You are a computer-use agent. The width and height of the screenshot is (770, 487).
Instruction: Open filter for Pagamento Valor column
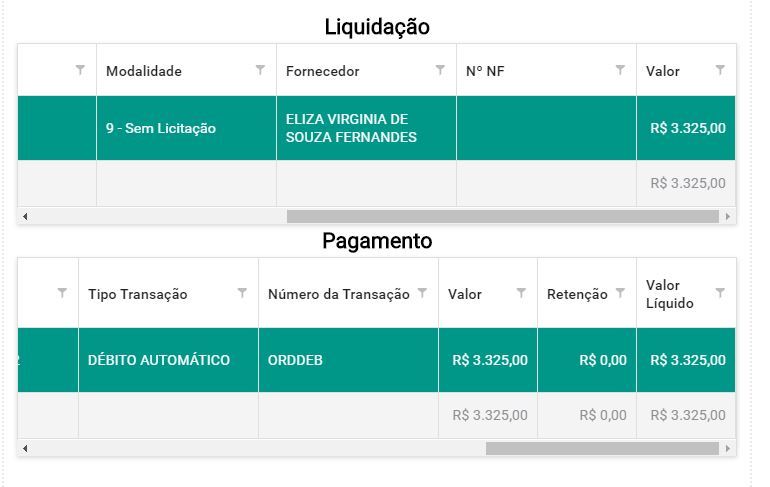point(521,293)
